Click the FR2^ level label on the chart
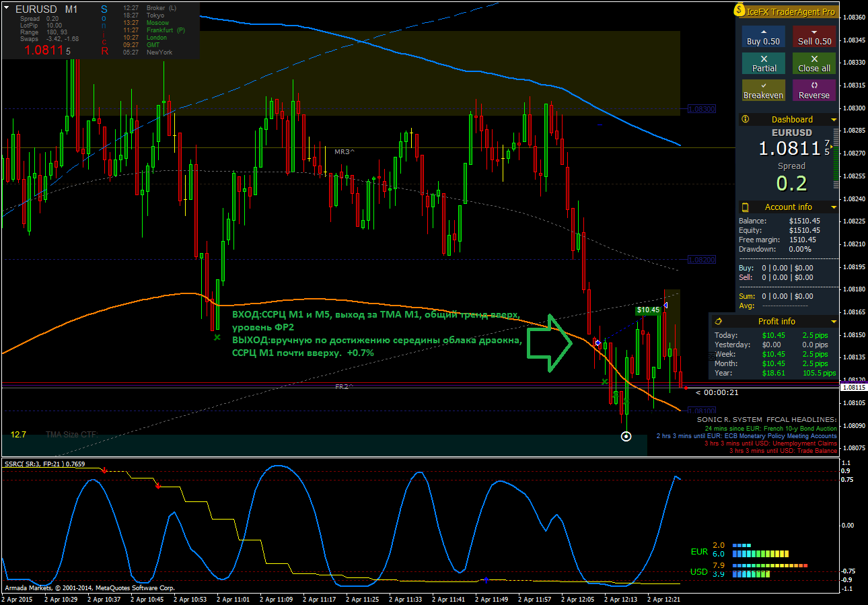 [x=345, y=387]
